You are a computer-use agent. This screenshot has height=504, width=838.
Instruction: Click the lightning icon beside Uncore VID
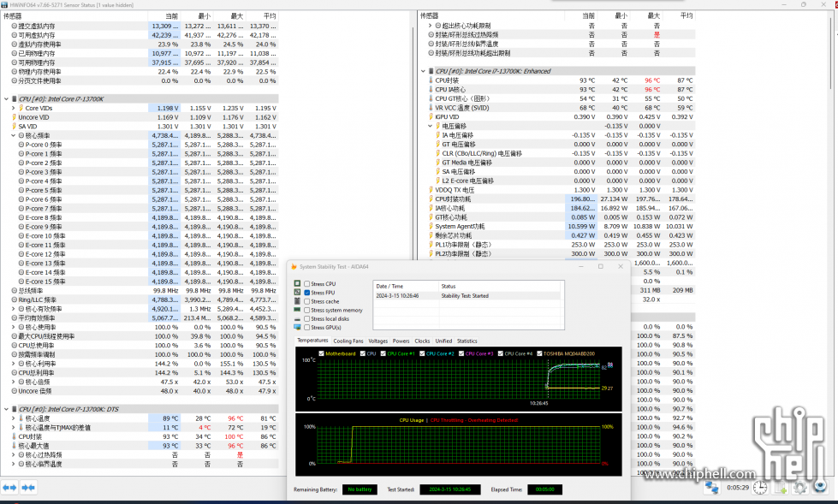[x=15, y=117]
